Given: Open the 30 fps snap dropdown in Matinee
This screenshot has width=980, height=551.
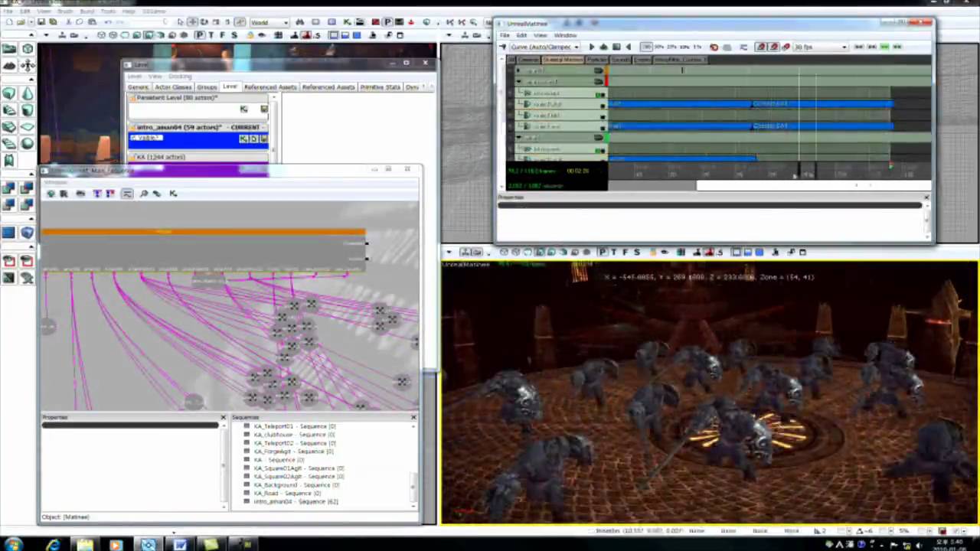Looking at the screenshot, I should click(821, 47).
